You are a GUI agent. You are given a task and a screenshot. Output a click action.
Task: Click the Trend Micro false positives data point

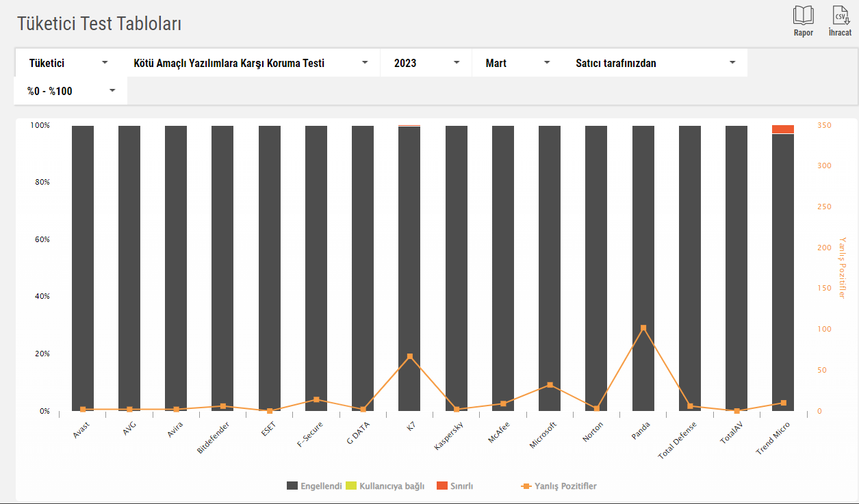click(783, 403)
